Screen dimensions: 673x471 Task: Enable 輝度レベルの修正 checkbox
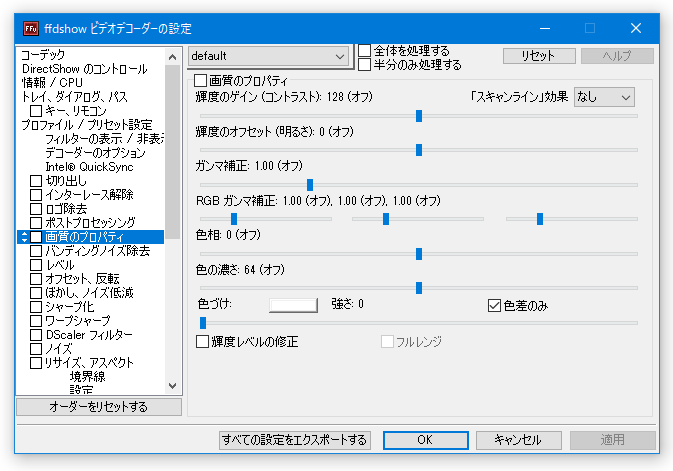(x=203, y=342)
